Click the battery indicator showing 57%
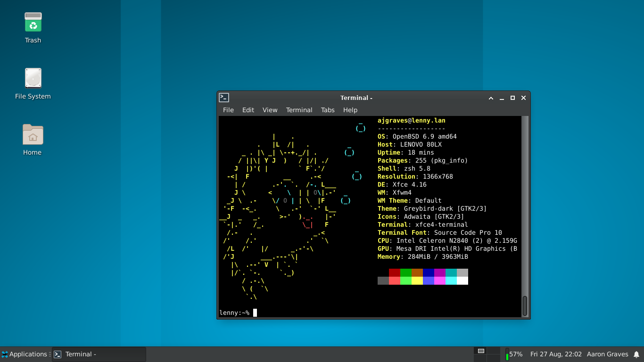The height and width of the screenshot is (362, 644). tap(514, 354)
